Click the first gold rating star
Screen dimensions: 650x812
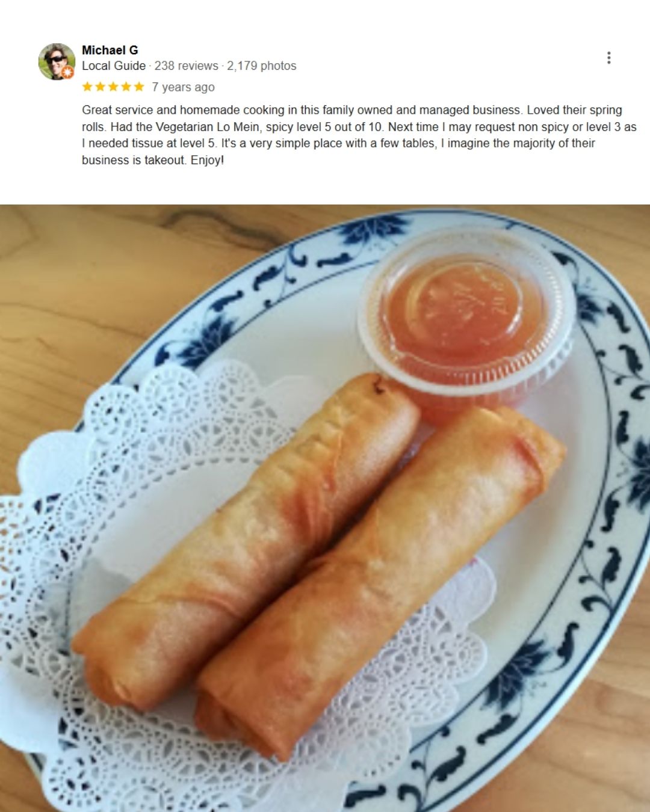click(x=87, y=87)
